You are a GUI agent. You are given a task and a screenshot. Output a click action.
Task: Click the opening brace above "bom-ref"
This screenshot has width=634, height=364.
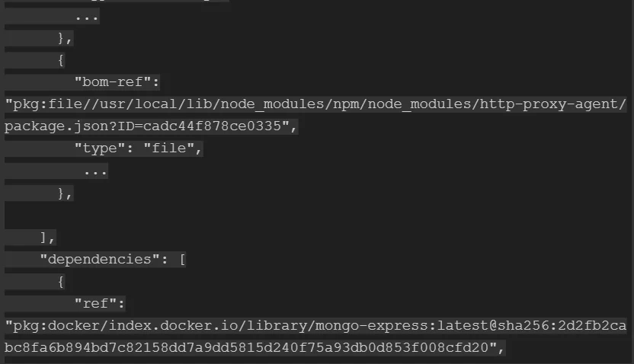pyautogui.click(x=61, y=60)
